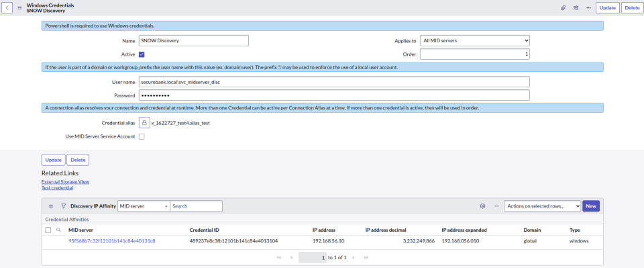Open External Storage View link
644x268 pixels.
pos(65,181)
